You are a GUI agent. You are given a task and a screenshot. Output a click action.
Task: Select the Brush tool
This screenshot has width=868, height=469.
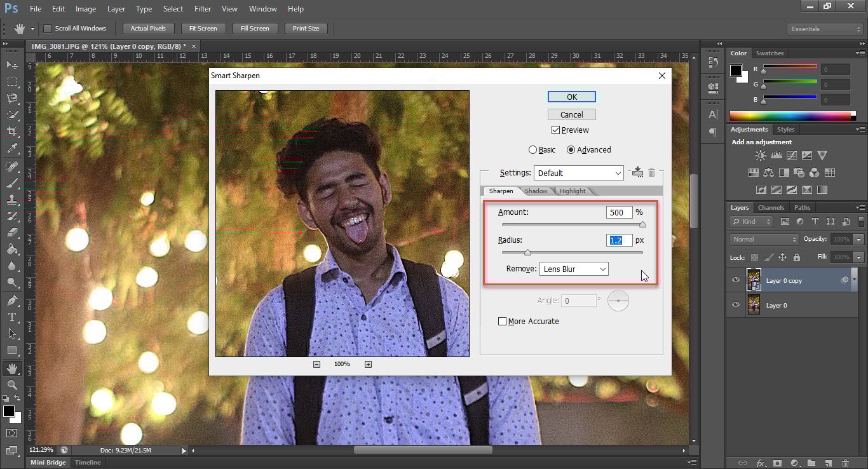(12, 183)
